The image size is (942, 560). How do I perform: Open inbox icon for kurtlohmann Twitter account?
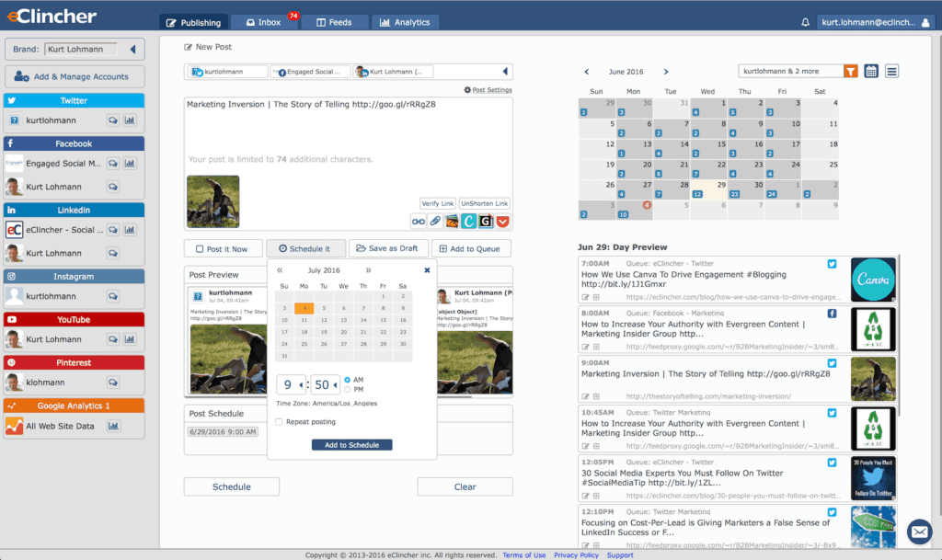[113, 120]
